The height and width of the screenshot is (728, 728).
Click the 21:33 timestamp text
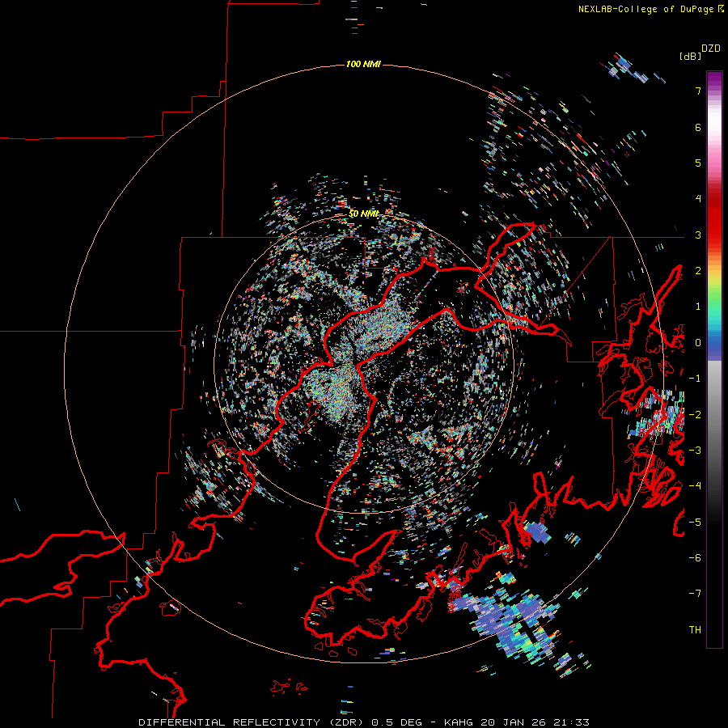pos(572,722)
